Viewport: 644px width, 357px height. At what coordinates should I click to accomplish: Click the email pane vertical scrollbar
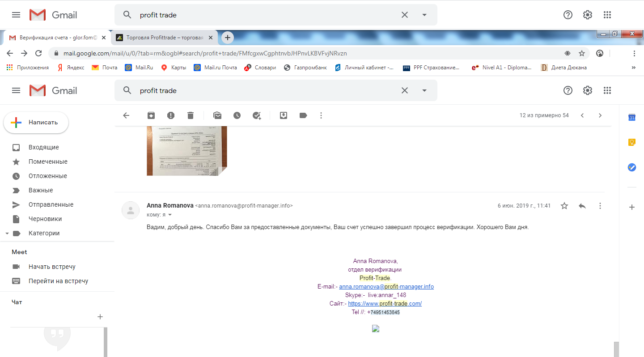616,349
